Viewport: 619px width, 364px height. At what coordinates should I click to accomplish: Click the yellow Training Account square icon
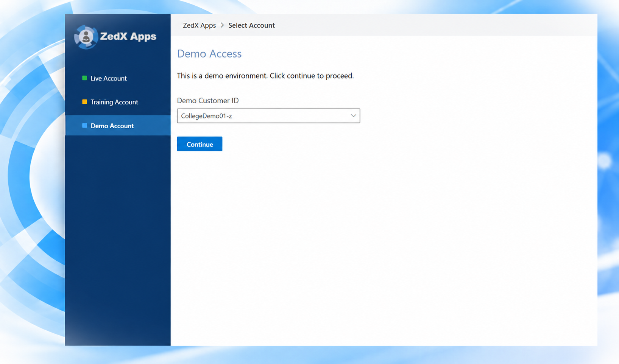pos(84,102)
